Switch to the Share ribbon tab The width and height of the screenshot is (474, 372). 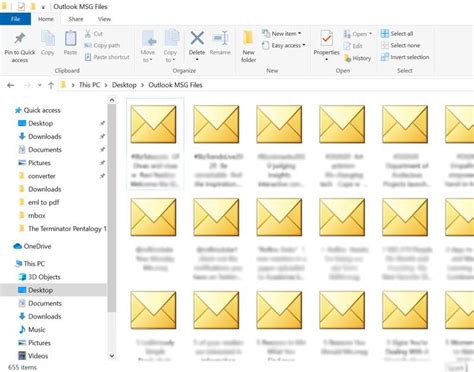point(76,19)
